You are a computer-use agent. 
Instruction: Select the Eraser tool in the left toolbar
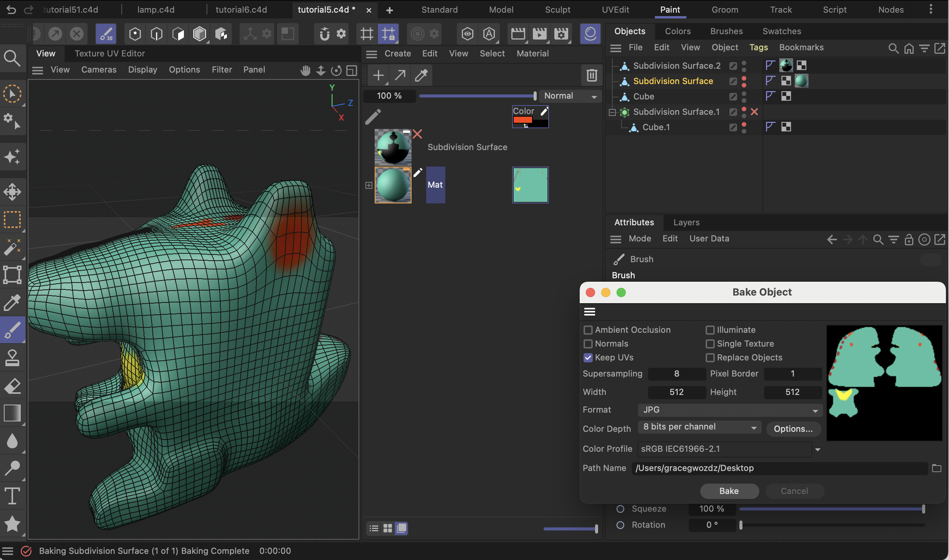click(13, 386)
